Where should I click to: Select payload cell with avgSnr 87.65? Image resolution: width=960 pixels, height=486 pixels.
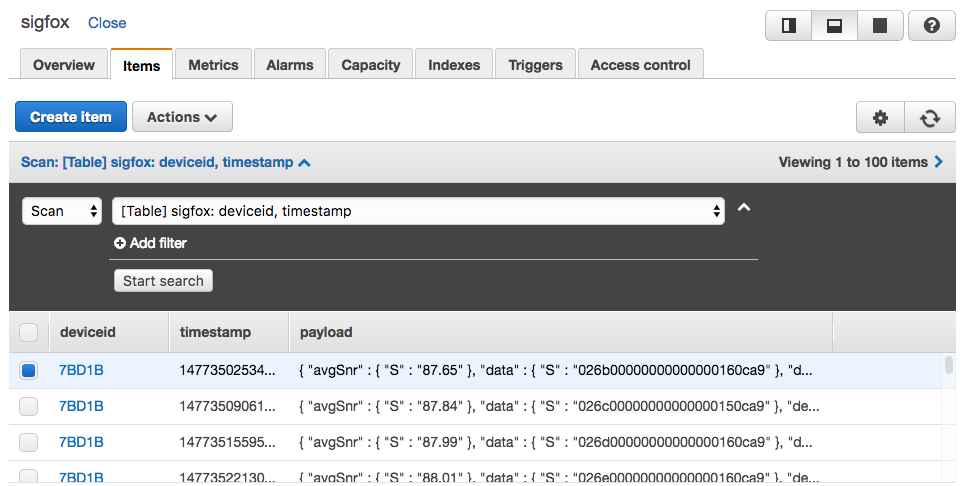point(556,370)
